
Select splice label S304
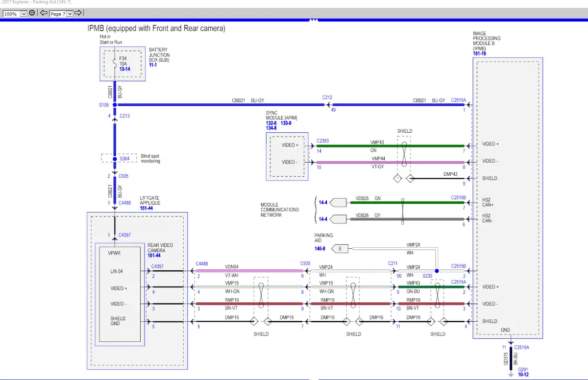[124, 159]
